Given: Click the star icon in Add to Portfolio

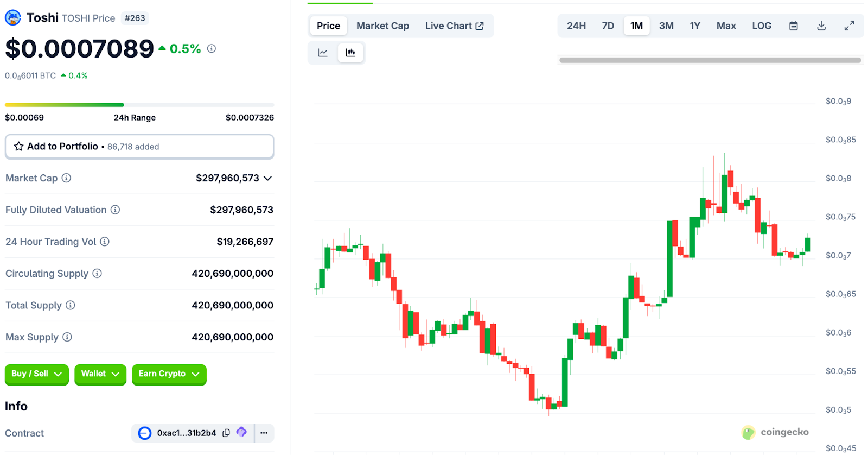Looking at the screenshot, I should (x=19, y=147).
